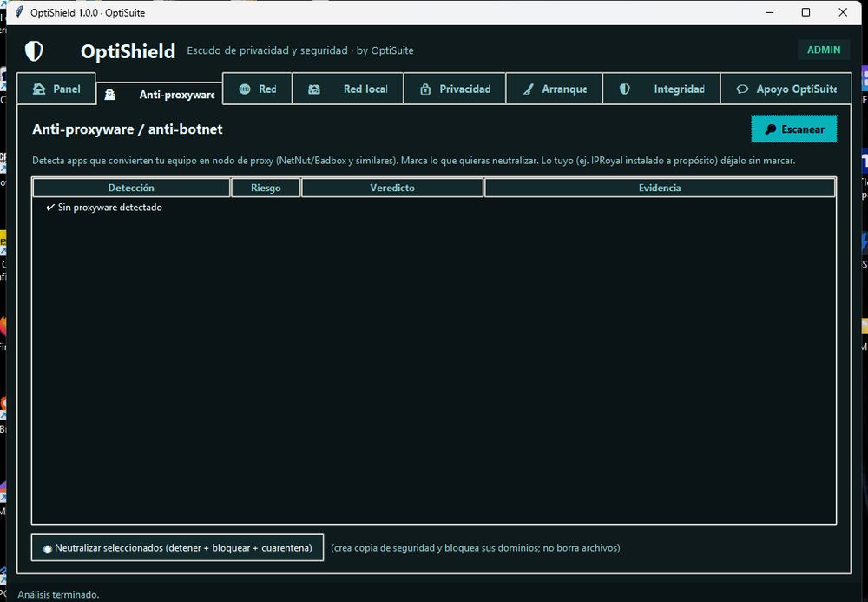Select the Anti-proxyware tab
The image size is (868, 602).
click(x=160, y=94)
